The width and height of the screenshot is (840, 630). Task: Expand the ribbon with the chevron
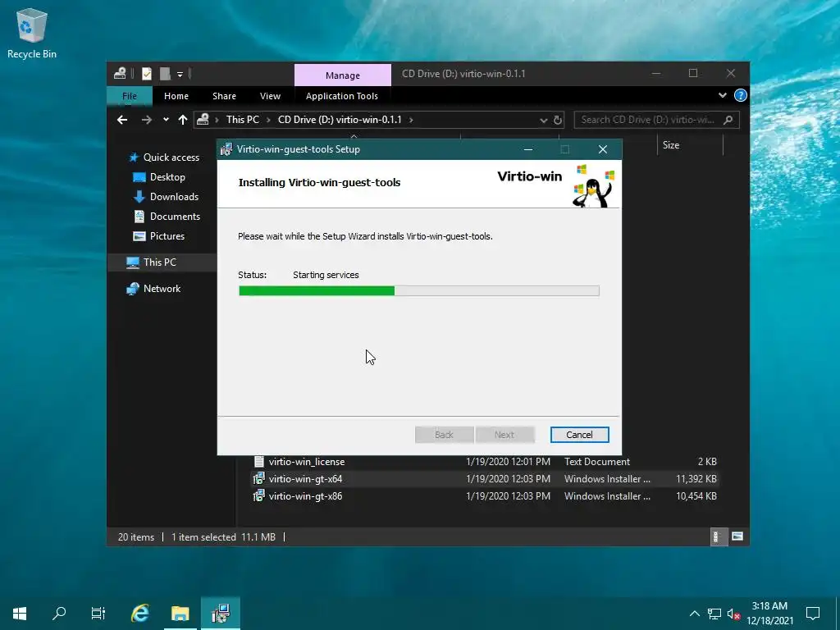pos(722,95)
